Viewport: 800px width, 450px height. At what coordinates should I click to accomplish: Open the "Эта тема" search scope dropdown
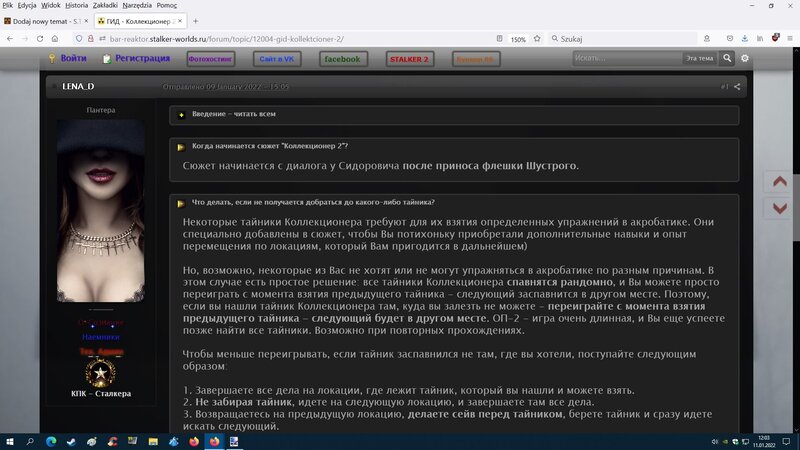[699, 59]
